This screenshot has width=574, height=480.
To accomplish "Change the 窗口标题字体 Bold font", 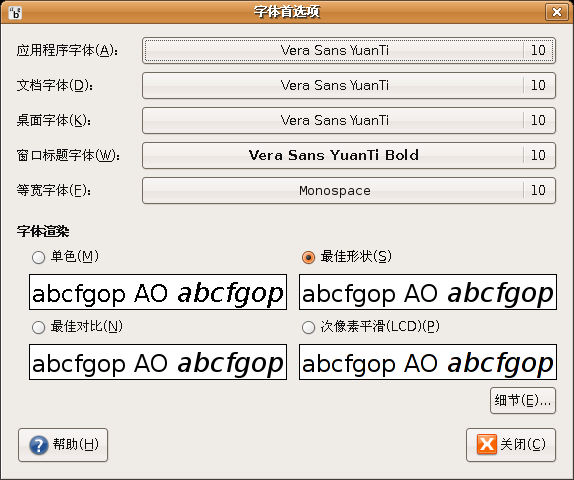I will [x=349, y=156].
